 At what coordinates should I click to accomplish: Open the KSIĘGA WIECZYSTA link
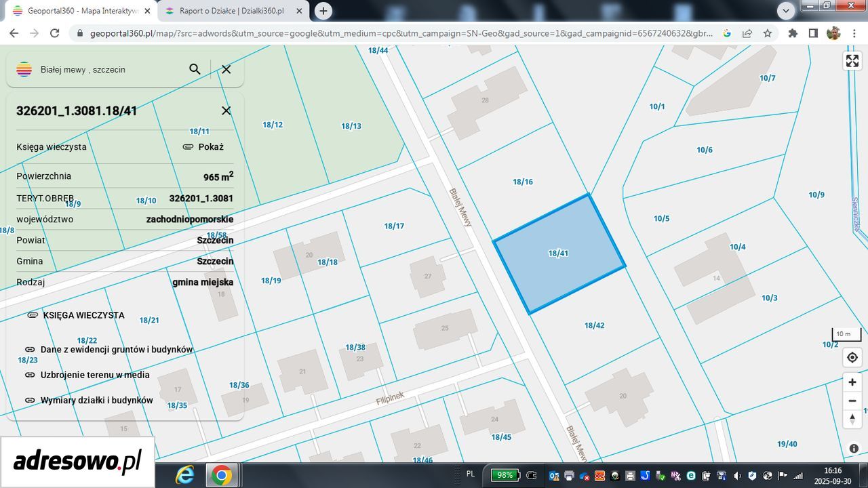click(x=76, y=315)
